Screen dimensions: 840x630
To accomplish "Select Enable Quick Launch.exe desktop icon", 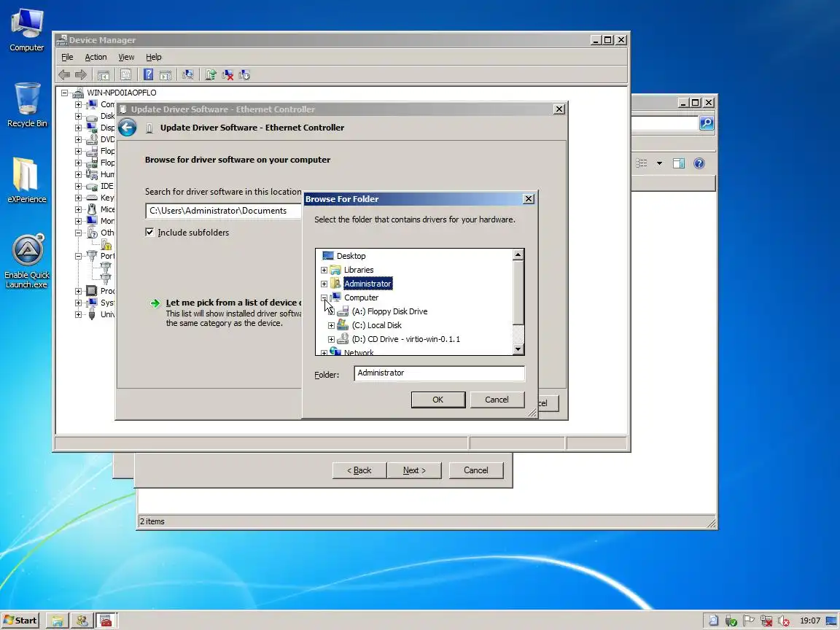I will [27, 262].
